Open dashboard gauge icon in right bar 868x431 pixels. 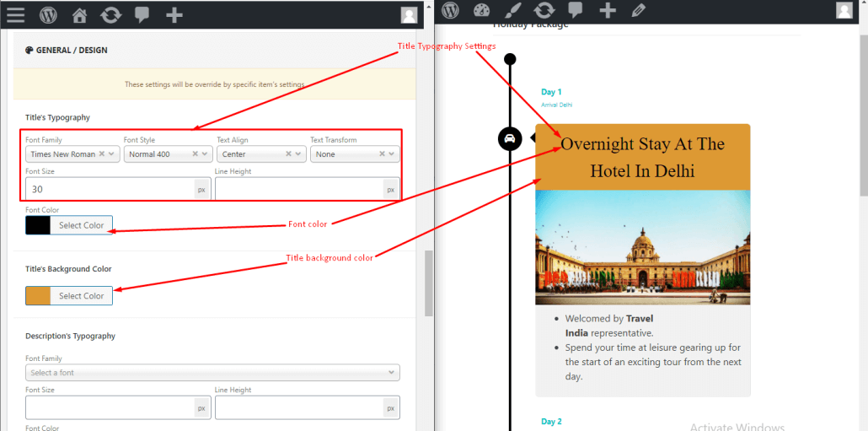(482, 10)
